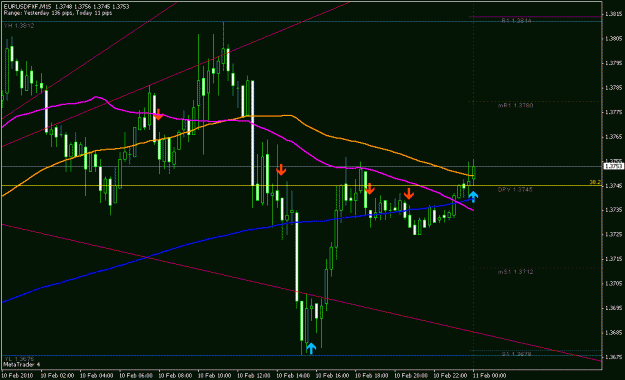Click the 1.3805 price axis label
625x380 pixels.
[613, 39]
